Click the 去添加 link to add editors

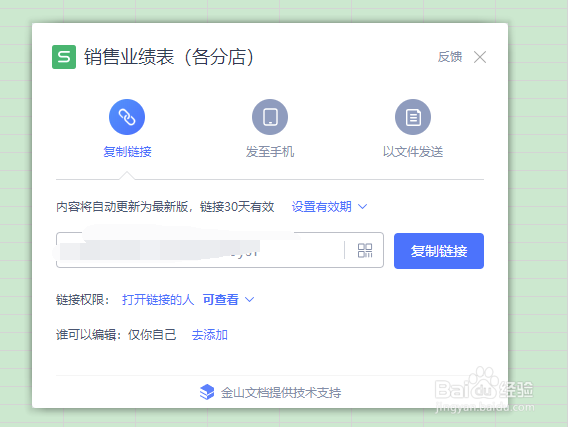[209, 335]
